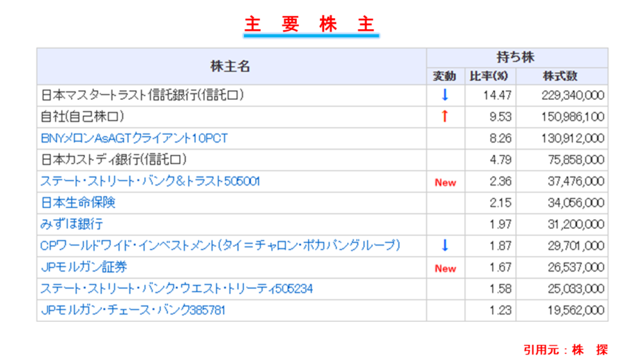Click the 株式数 column header
The image size is (644, 363).
(560, 76)
